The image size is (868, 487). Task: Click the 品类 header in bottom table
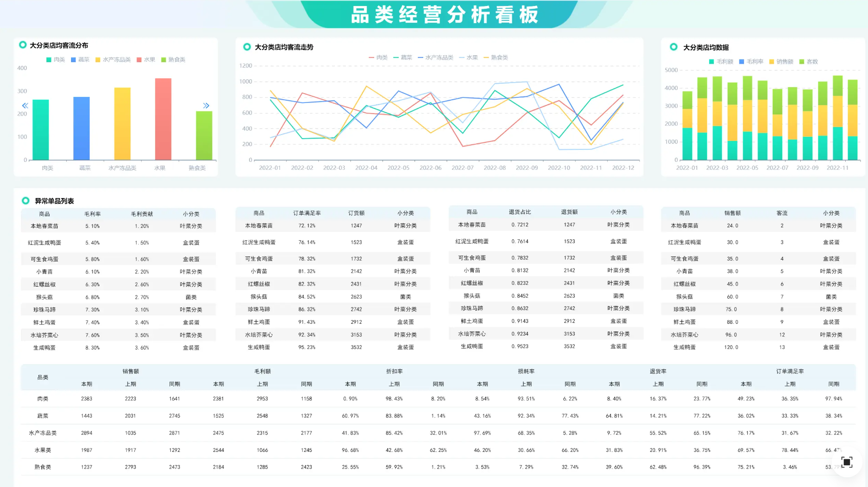(x=43, y=378)
